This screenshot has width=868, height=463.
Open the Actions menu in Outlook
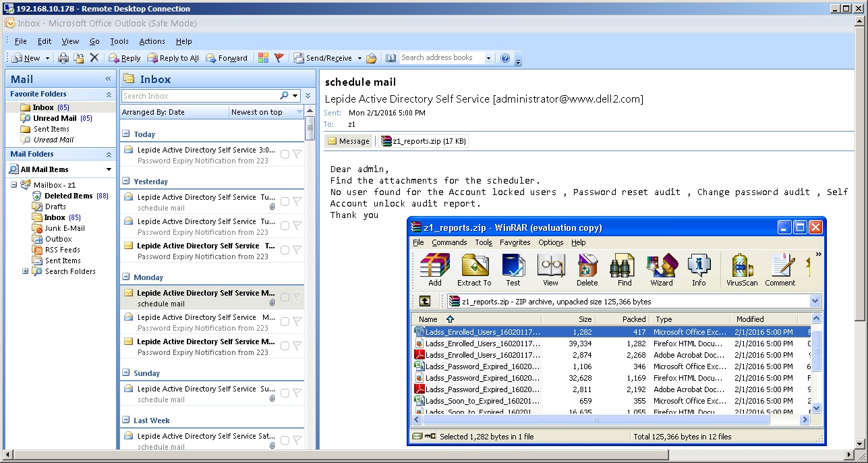(x=152, y=41)
